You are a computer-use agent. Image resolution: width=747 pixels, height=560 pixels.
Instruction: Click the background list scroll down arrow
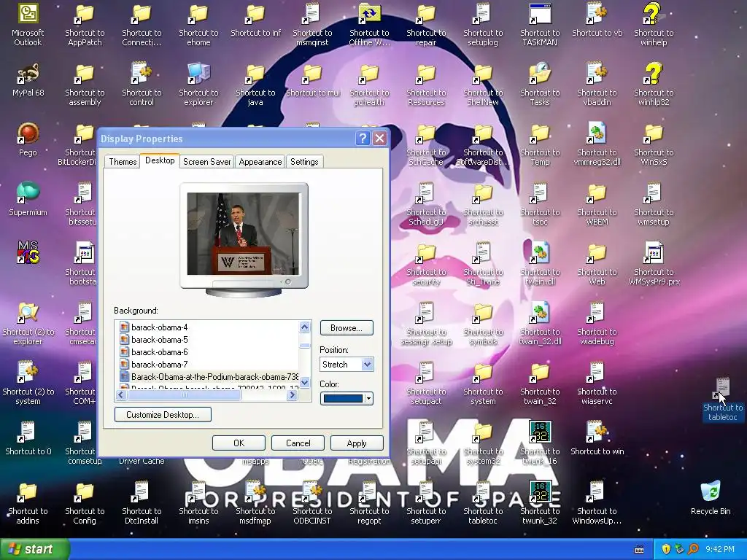(305, 382)
